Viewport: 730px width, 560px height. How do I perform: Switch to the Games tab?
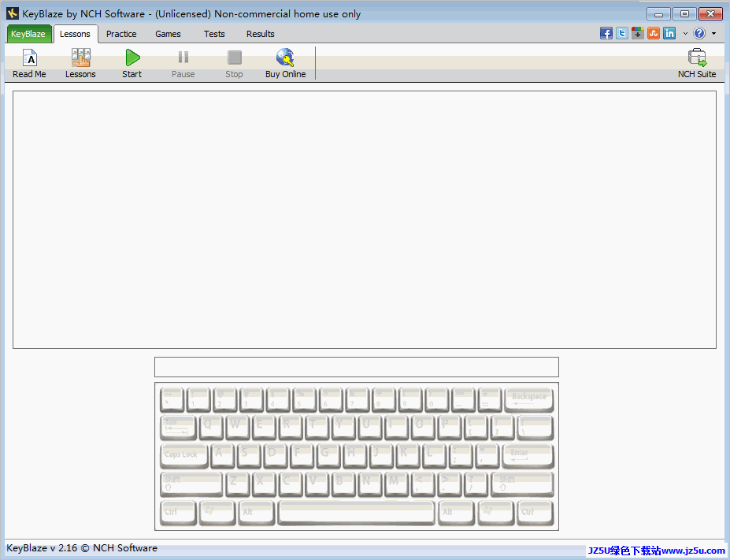tap(168, 34)
